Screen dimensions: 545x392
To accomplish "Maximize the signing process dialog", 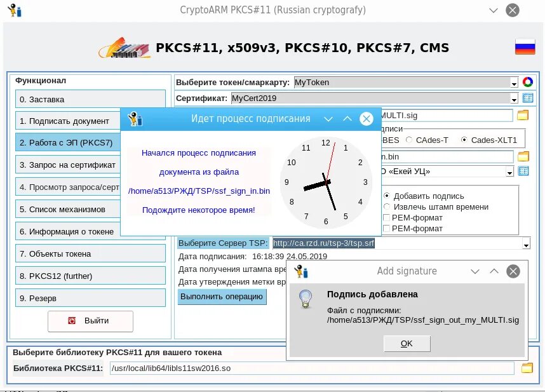I will coord(347,119).
